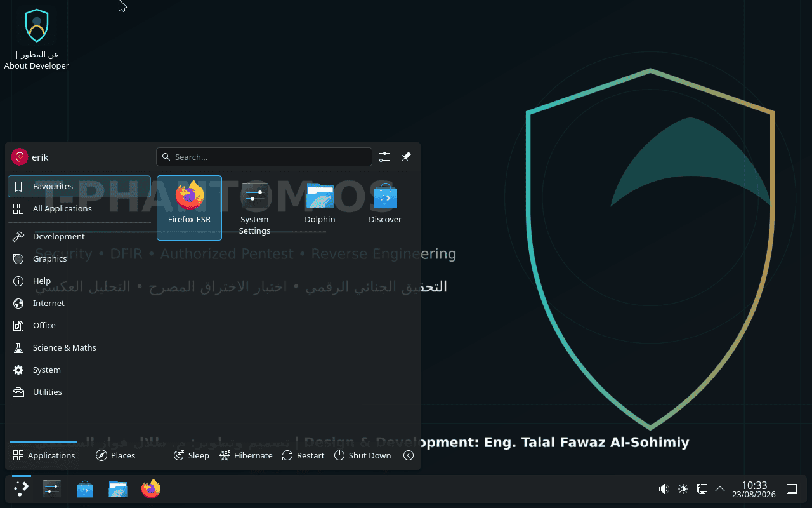Screen dimensions: 812x508
Task: Open the Office category
Action: point(79,325)
